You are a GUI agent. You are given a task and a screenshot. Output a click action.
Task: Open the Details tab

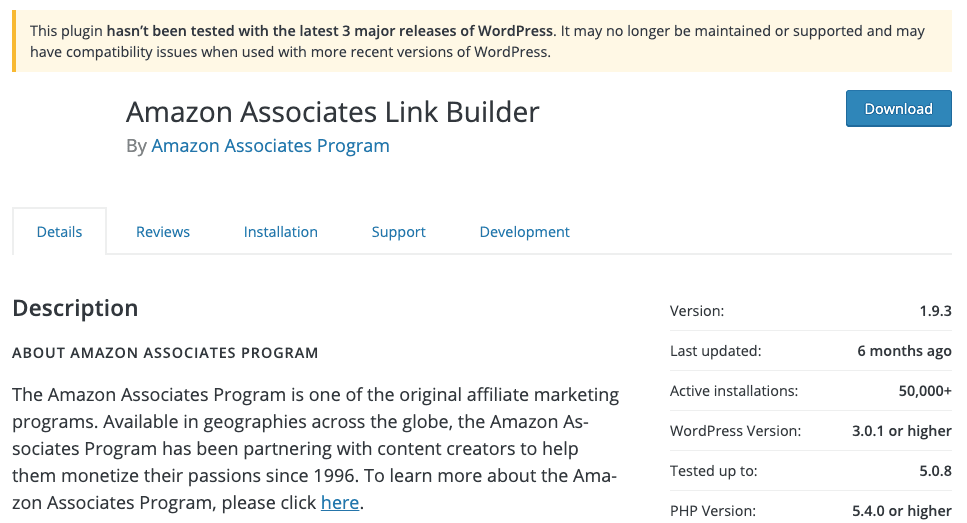coord(59,232)
